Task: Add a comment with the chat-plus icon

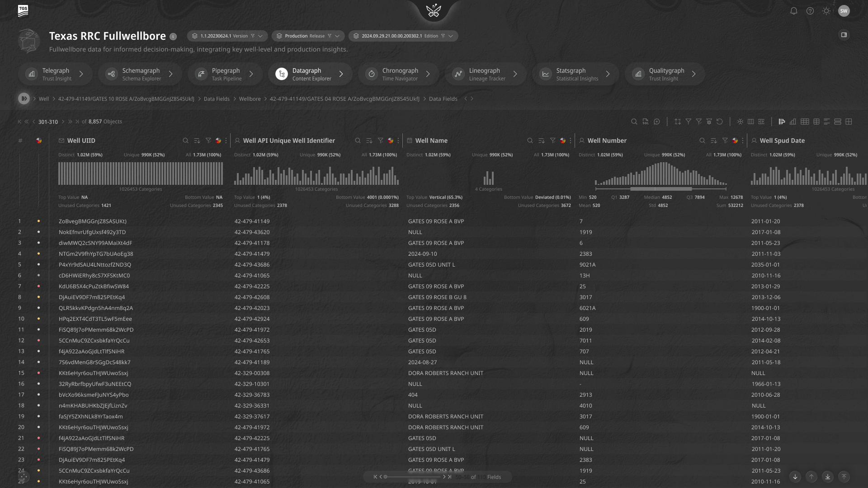Action: pyautogui.click(x=657, y=122)
